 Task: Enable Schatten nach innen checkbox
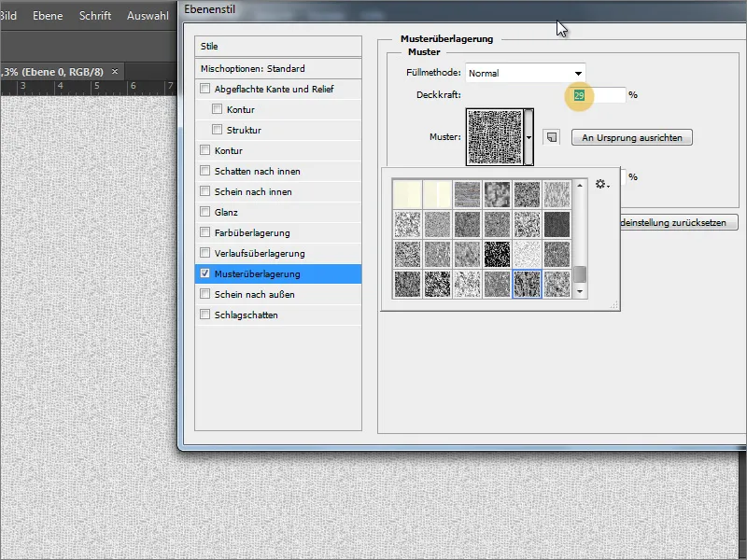[204, 171]
